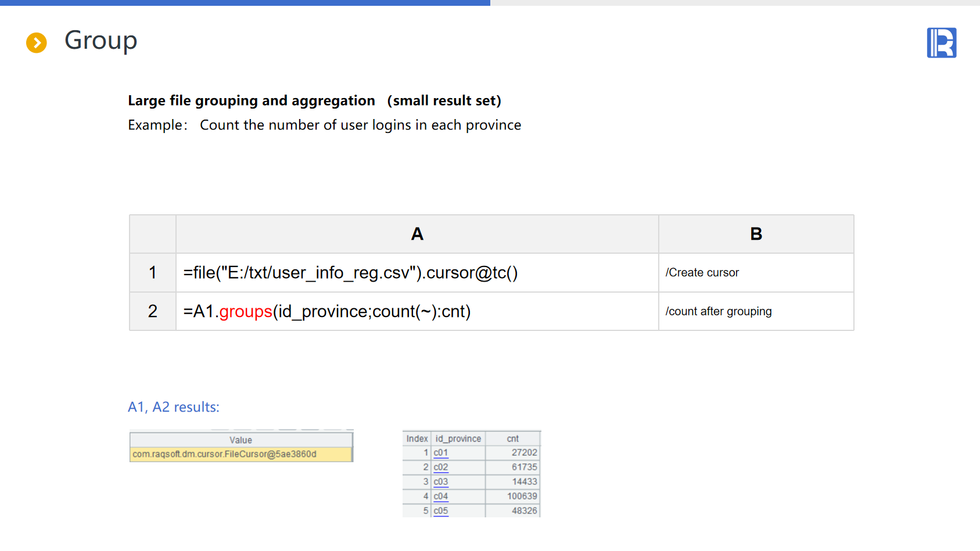980x551 pixels.
Task: Click the count value 61735
Action: coord(524,467)
